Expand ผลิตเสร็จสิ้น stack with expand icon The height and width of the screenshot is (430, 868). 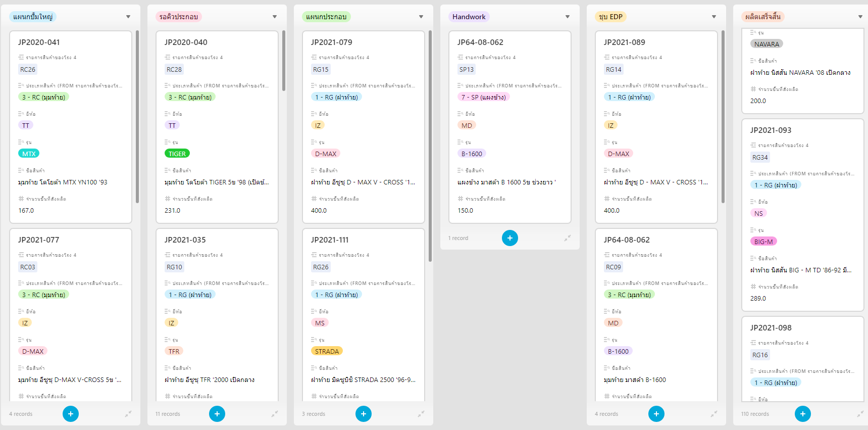coord(860,414)
